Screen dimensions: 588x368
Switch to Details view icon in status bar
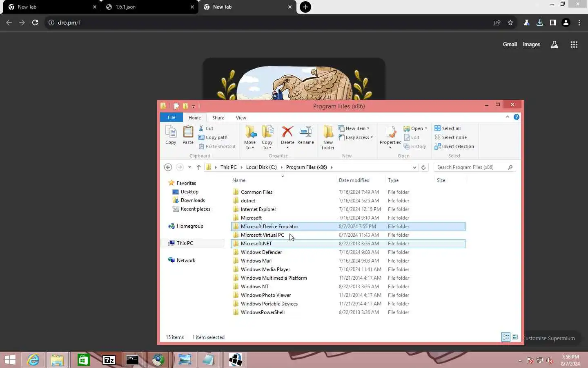(x=506, y=337)
